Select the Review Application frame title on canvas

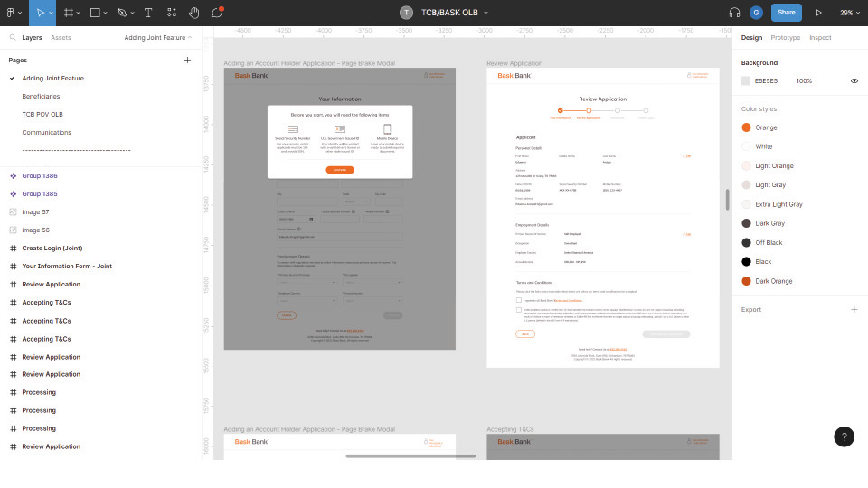pos(514,63)
